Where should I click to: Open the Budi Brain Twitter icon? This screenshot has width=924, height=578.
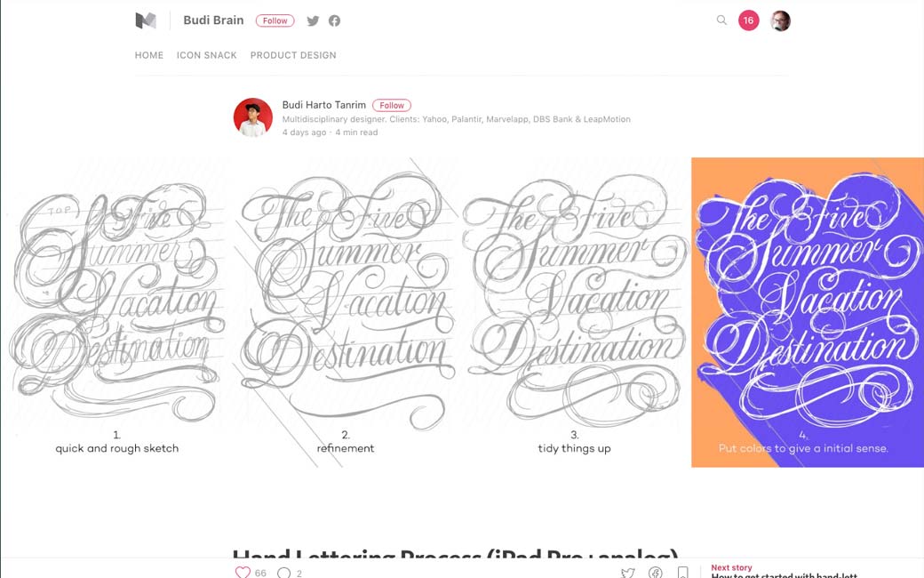point(313,20)
